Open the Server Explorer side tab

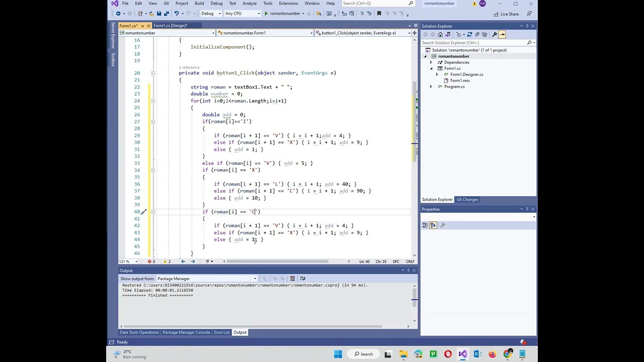pyautogui.click(x=113, y=35)
